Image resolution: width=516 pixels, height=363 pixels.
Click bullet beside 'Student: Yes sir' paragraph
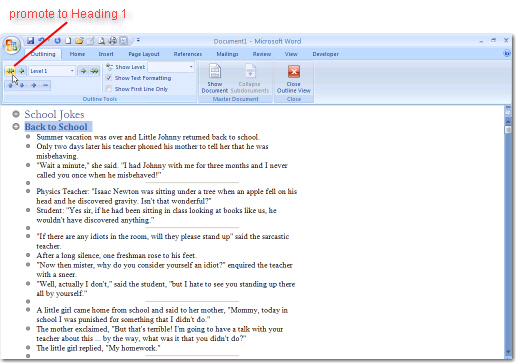click(28, 210)
